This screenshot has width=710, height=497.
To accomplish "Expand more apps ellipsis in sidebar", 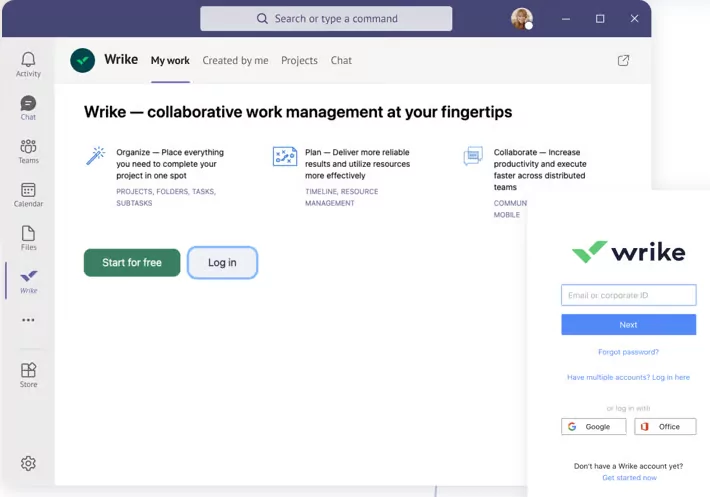I will (x=28, y=320).
